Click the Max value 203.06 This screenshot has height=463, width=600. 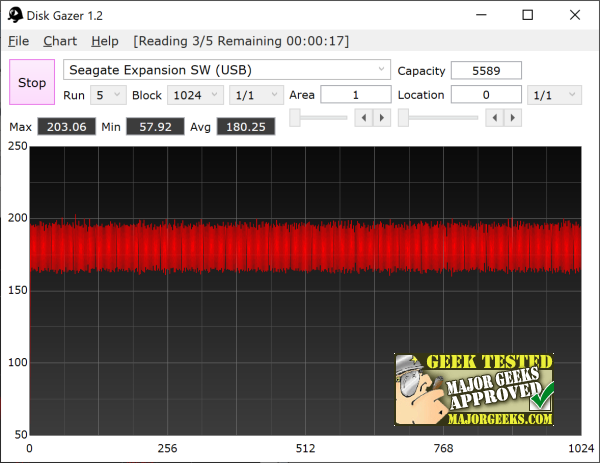[x=67, y=127]
